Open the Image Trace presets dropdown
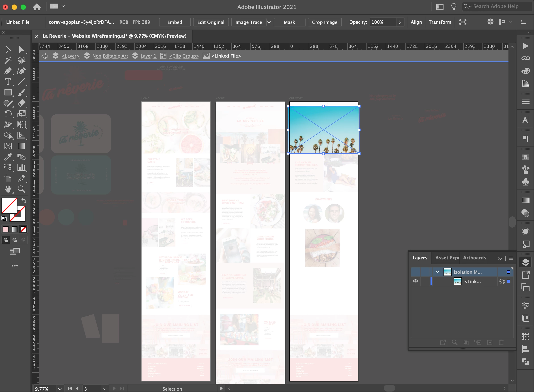Image resolution: width=534 pixels, height=392 pixels. click(269, 22)
